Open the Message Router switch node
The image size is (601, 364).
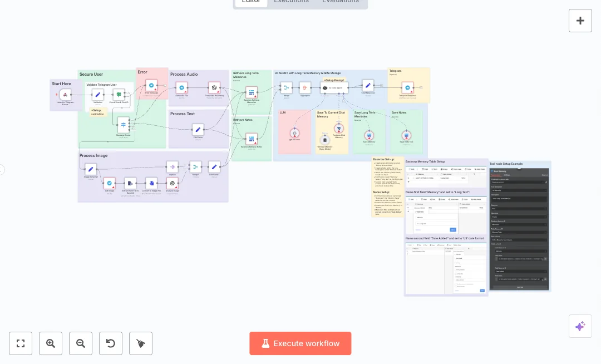click(x=123, y=124)
